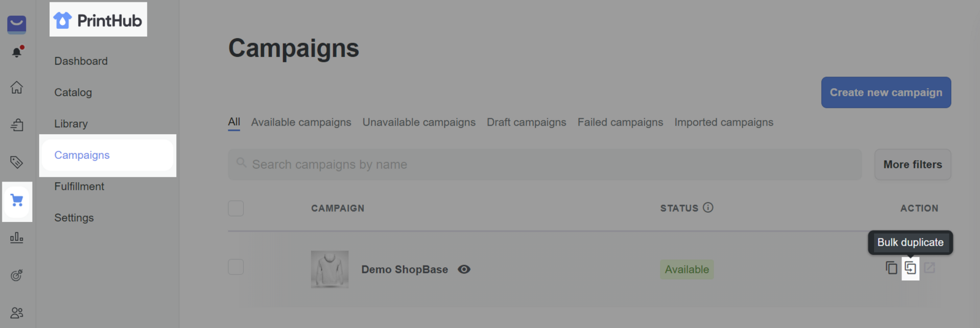Open the Demo ShopBase campaign link
980x328 pixels.
(x=404, y=269)
